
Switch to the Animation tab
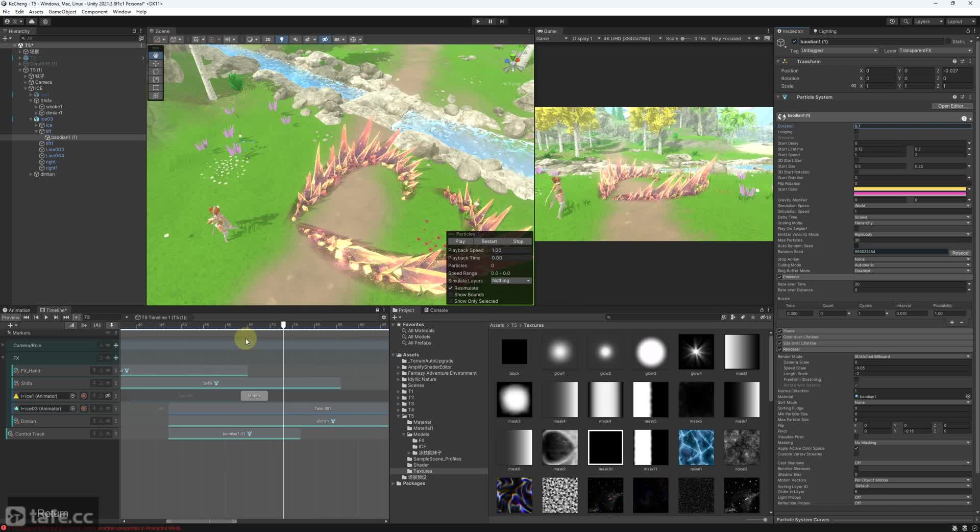coord(16,310)
